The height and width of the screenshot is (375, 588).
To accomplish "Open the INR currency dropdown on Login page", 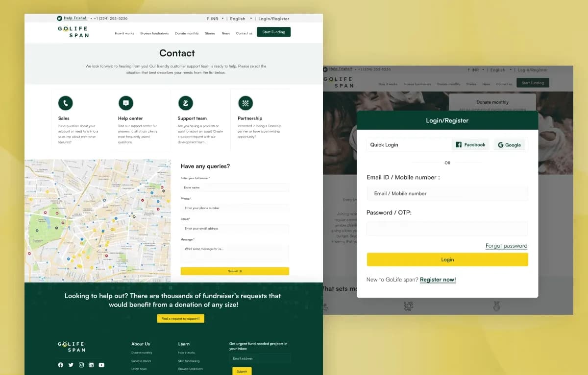I will [475, 70].
